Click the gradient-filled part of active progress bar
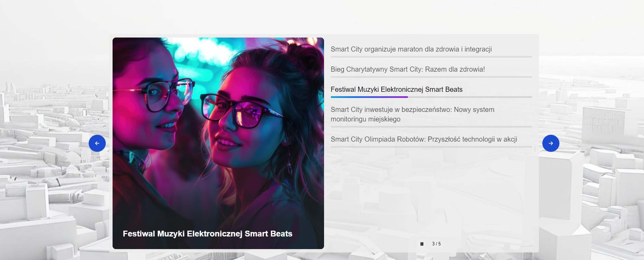Image resolution: width=644 pixels, height=260 pixels. click(369, 97)
